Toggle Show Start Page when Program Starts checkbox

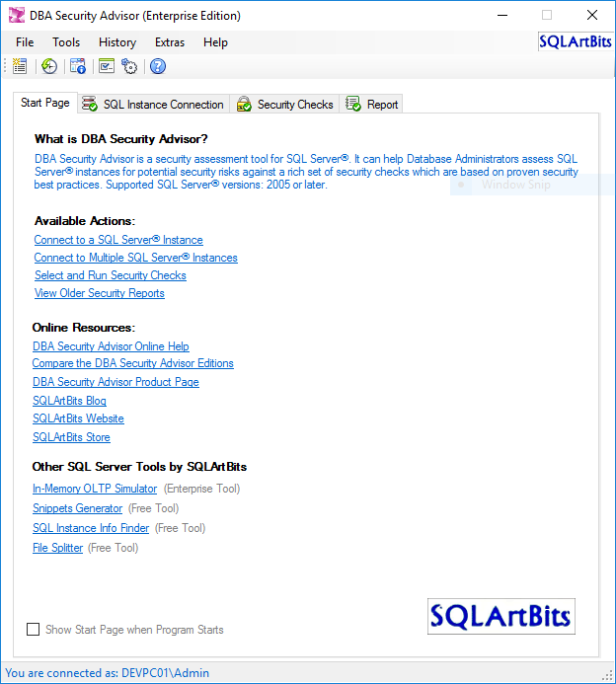tap(34, 629)
